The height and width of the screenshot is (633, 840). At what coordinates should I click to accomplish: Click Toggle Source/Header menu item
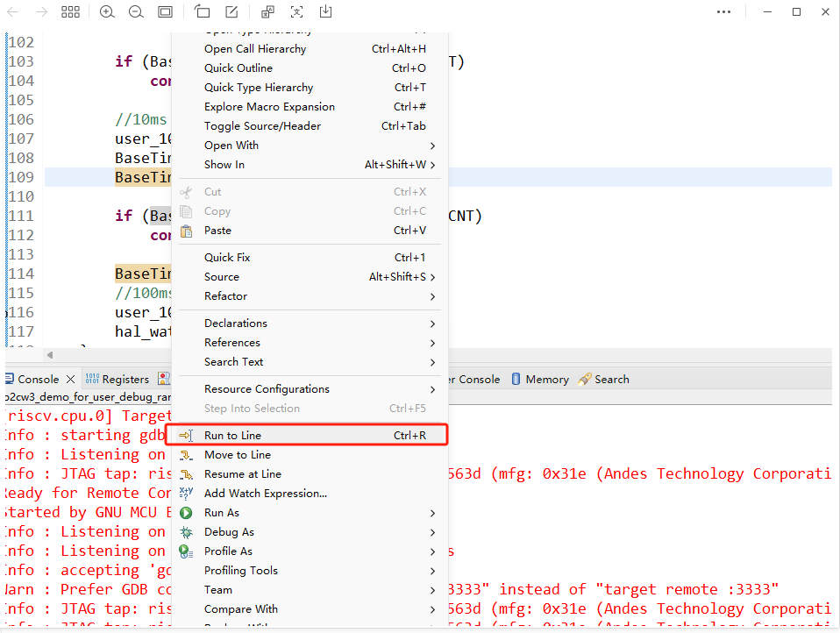click(262, 126)
